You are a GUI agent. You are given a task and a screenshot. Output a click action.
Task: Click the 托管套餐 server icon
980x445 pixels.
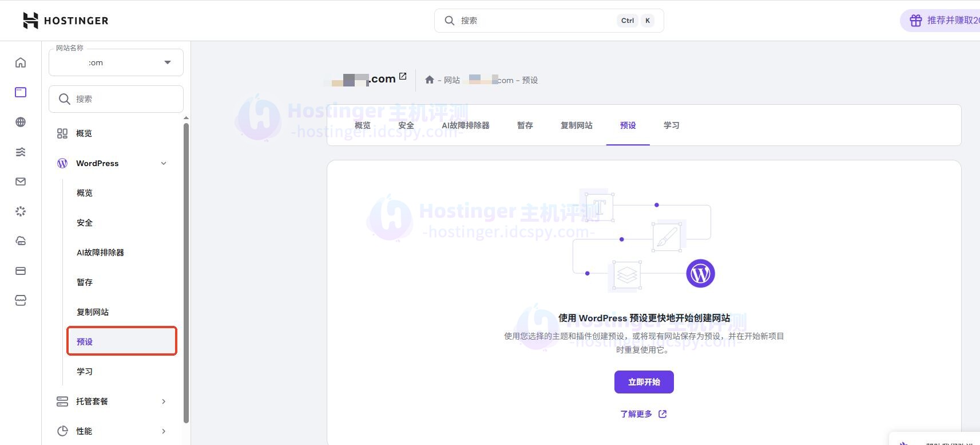[x=62, y=401]
